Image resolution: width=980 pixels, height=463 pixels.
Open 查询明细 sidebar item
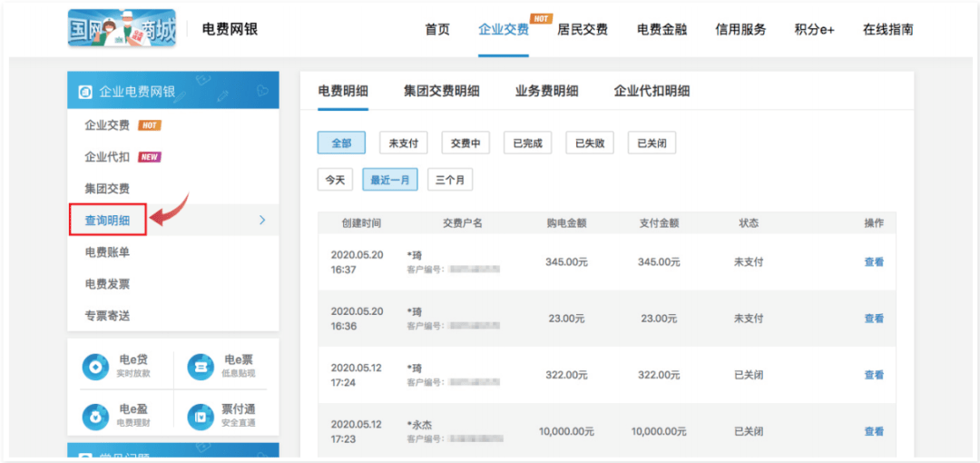click(x=107, y=220)
